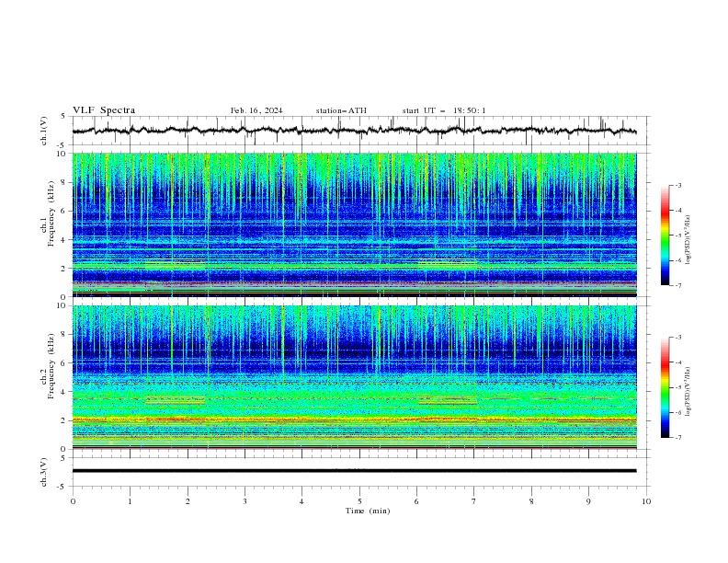Click time axis tick label "0"
The height and width of the screenshot is (563, 728).
click(73, 501)
